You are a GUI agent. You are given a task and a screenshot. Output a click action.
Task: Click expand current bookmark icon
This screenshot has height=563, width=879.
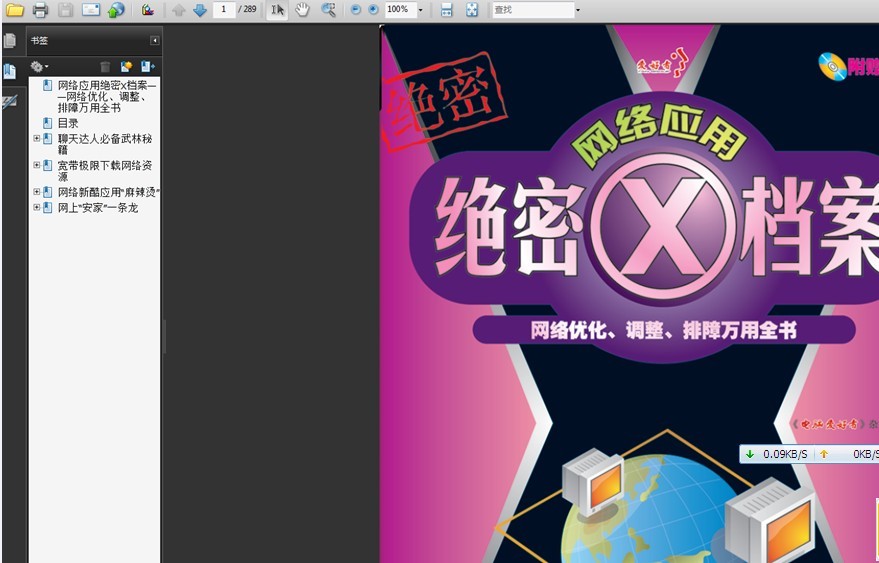(x=147, y=67)
